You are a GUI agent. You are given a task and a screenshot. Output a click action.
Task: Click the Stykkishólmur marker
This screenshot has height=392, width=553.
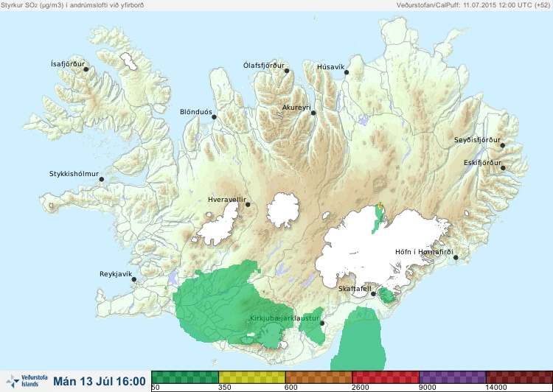[102, 180]
